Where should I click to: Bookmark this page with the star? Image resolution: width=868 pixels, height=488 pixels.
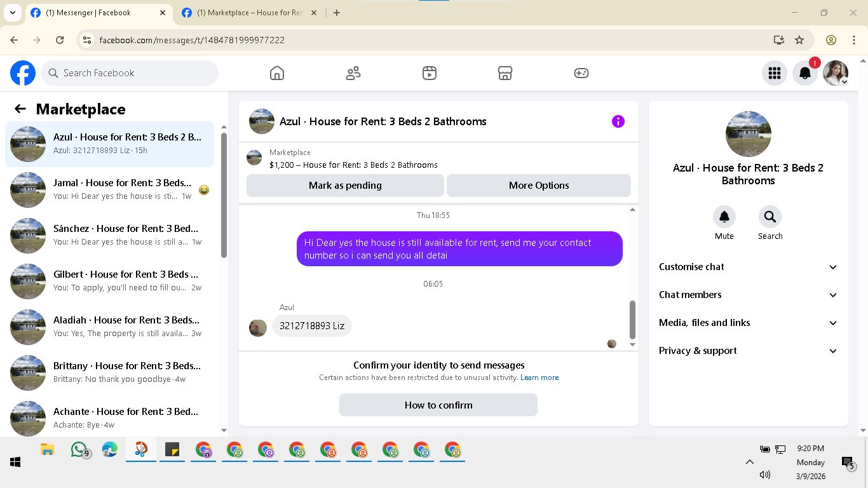coord(799,39)
